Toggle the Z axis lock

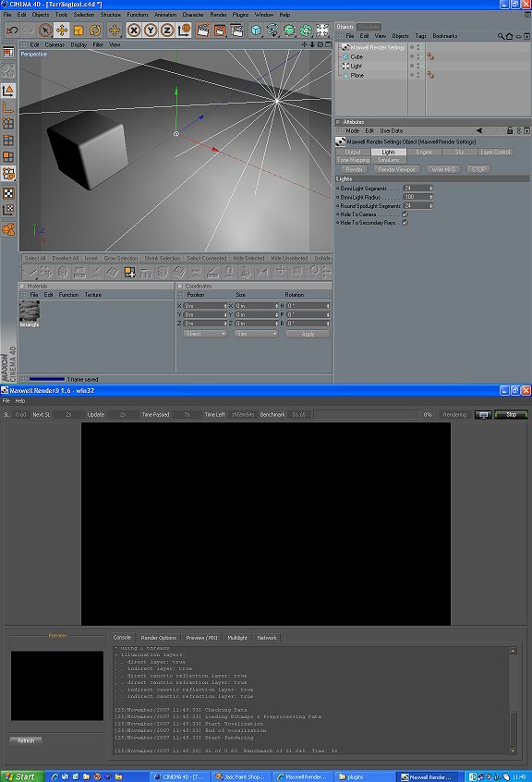pyautogui.click(x=167, y=31)
